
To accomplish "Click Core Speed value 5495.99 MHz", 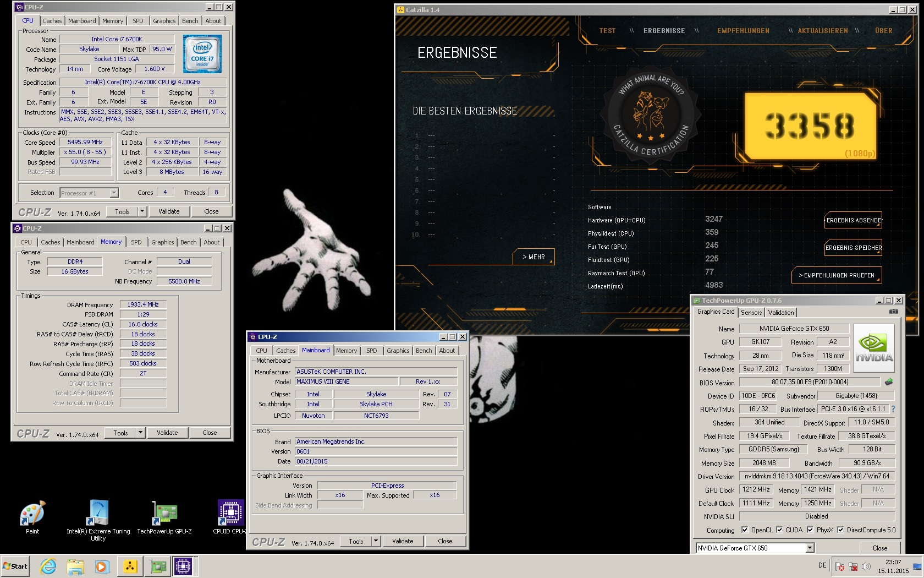I will tap(85, 142).
